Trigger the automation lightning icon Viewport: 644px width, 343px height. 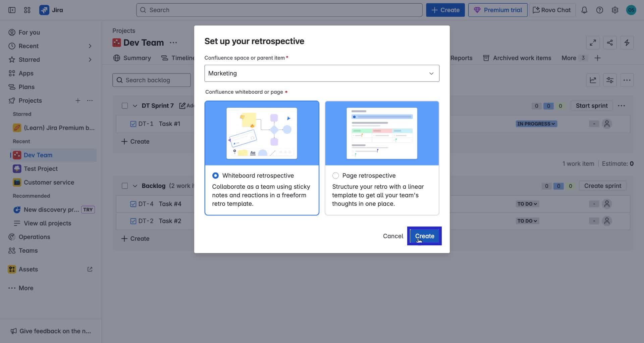point(627,43)
